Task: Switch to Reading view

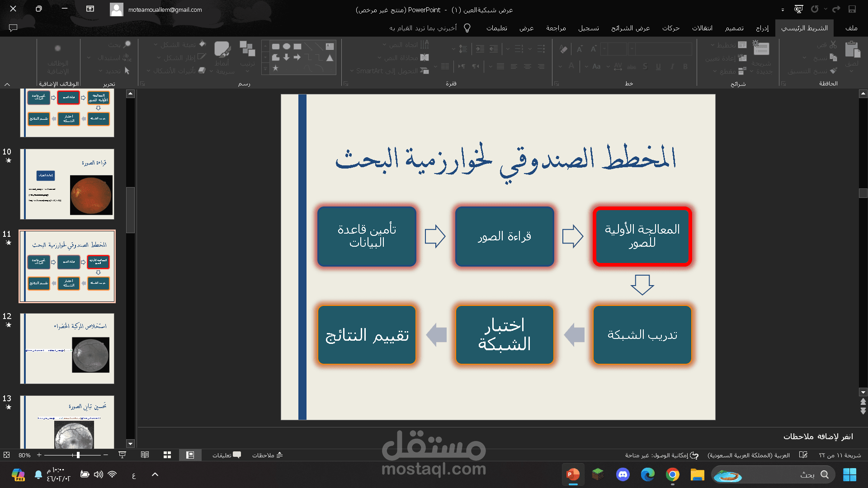Action: click(x=145, y=455)
